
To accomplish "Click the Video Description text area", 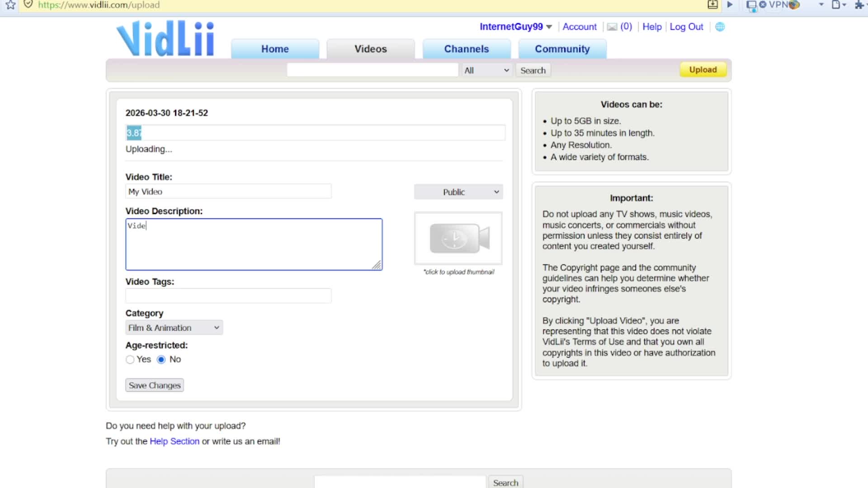I will (254, 244).
